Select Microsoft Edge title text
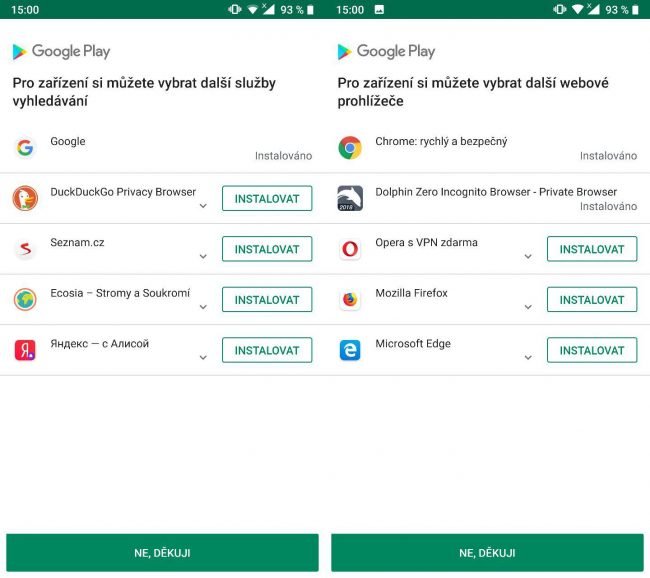Screen dimensions: 650x578 coord(413,344)
